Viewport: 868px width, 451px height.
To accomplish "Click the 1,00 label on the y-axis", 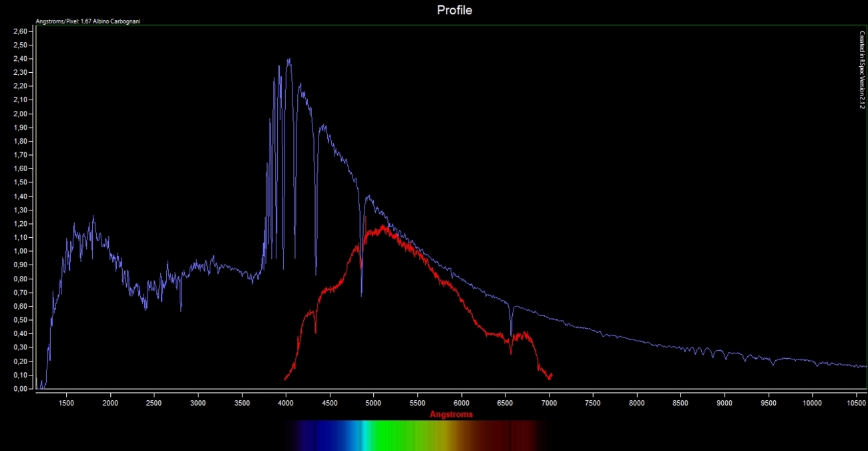I will (20, 251).
